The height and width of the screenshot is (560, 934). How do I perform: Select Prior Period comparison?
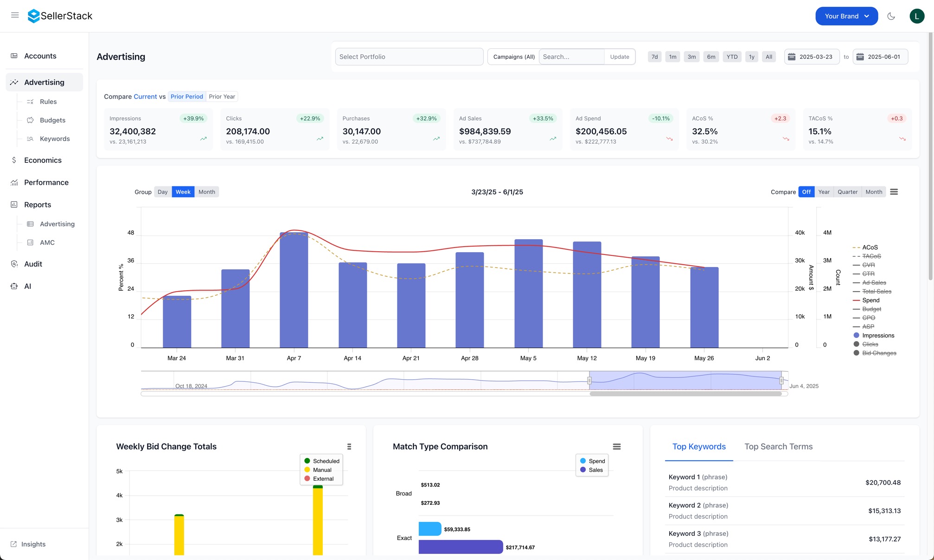(x=186, y=96)
